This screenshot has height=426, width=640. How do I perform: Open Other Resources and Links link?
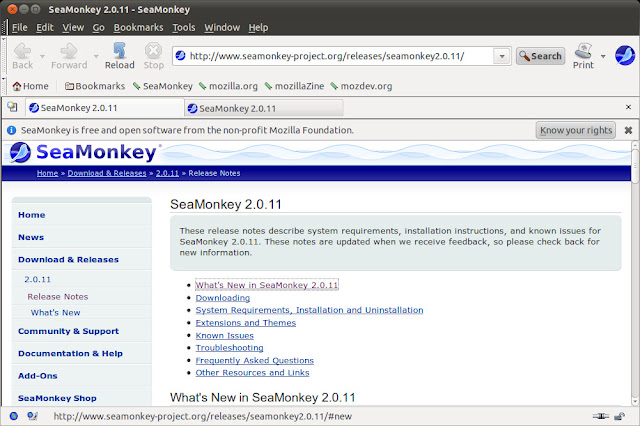[x=252, y=373]
